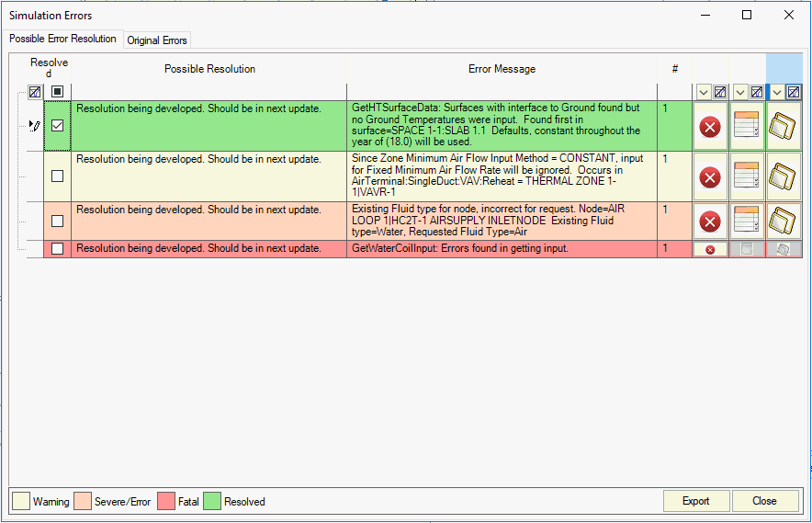
Task: Expand dropdown above the table icon column
Action: (x=739, y=92)
